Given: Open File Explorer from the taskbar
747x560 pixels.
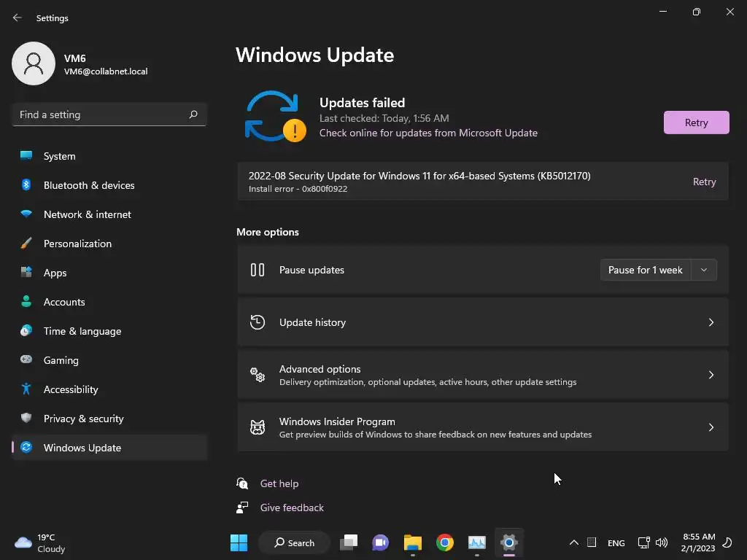Looking at the screenshot, I should point(413,542).
